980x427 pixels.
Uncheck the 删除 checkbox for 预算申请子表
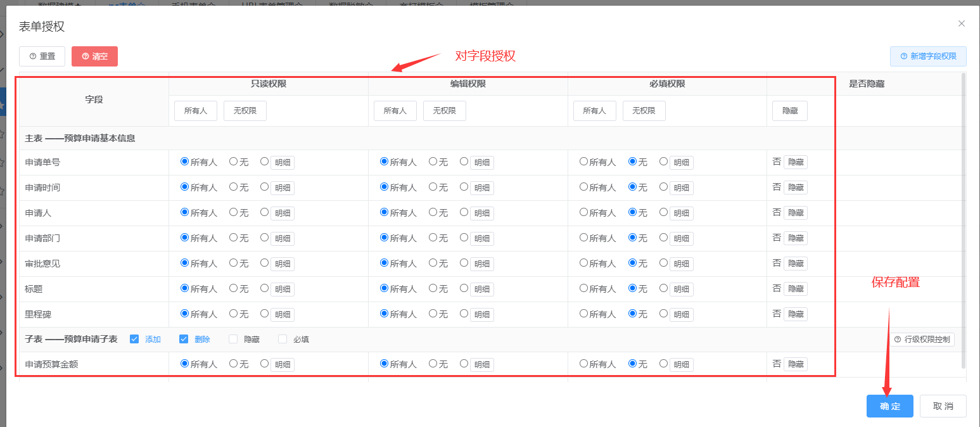pyautogui.click(x=184, y=339)
